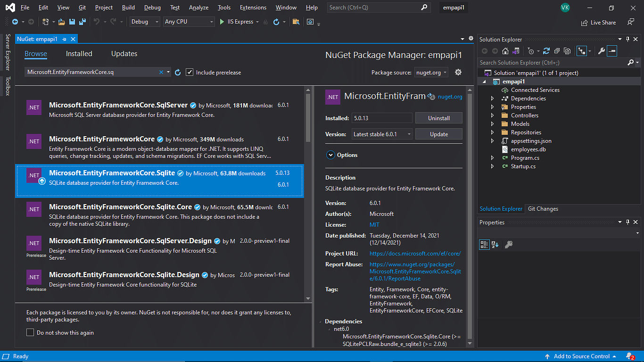Click the Save floppy disk icon
Screen dimensions: 644x362
click(72, 22)
